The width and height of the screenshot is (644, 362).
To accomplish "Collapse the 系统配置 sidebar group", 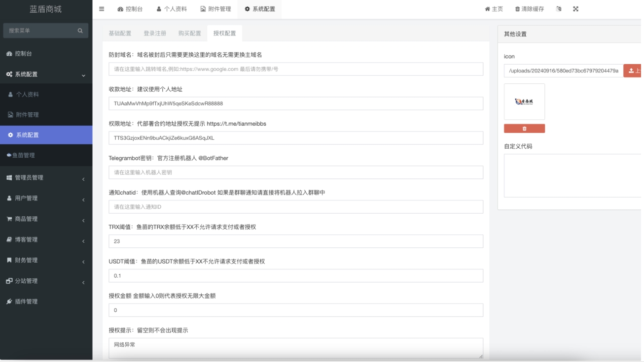I will pos(46,74).
